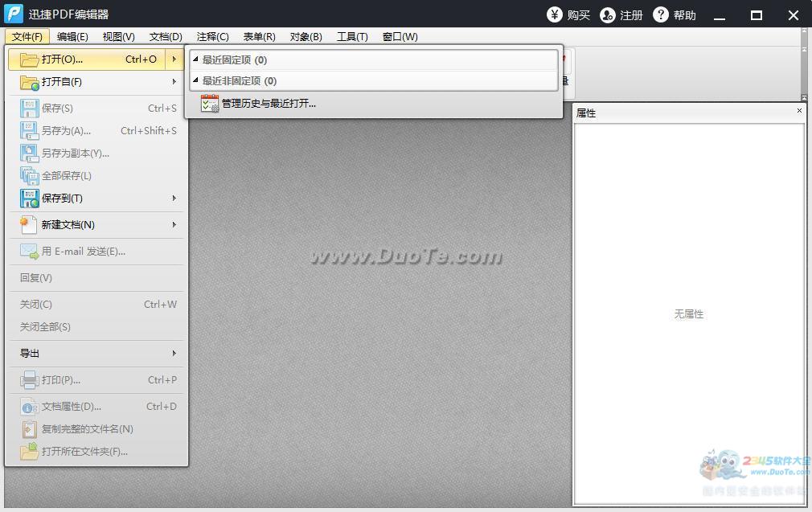Click the new document icon beside 新建文档(N)

point(28,225)
